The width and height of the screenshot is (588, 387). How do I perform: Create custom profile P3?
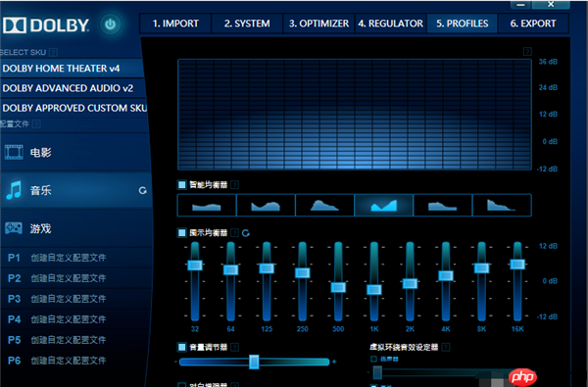76,299
